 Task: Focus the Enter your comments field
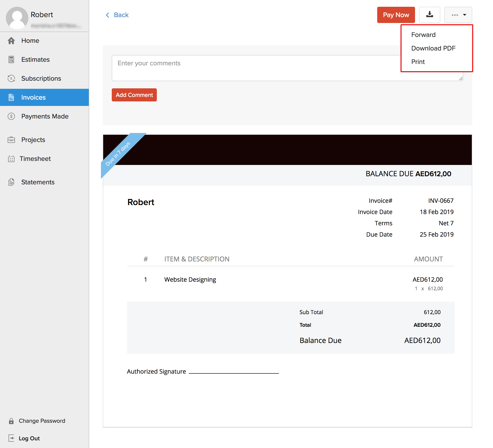[x=254, y=68]
